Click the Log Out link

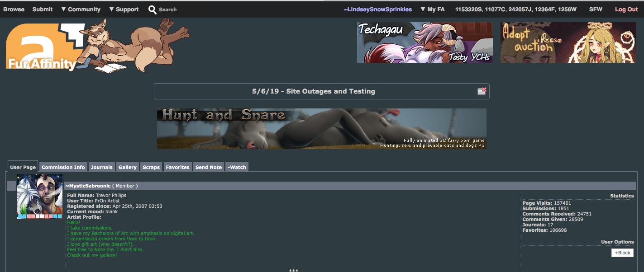[x=626, y=9]
